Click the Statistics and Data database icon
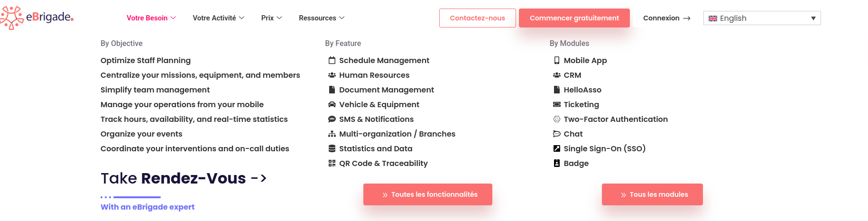The image size is (868, 221). point(332,149)
